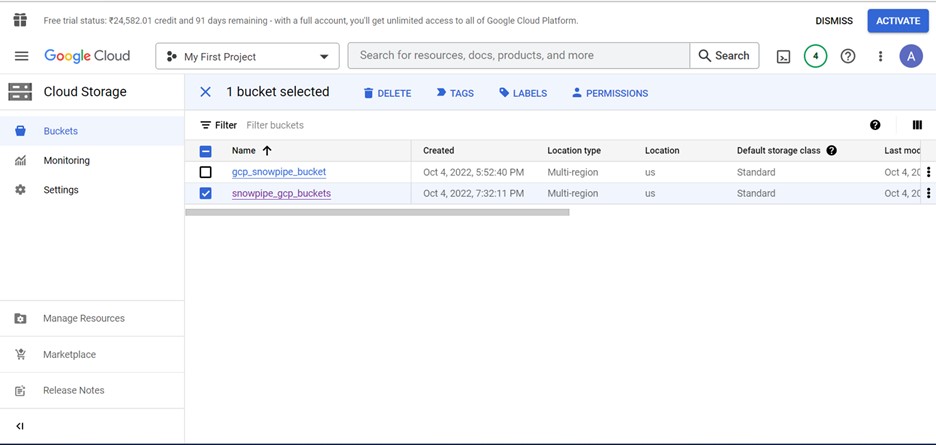936x445 pixels.
Task: Open the My First Project dropdown
Action: coord(247,57)
